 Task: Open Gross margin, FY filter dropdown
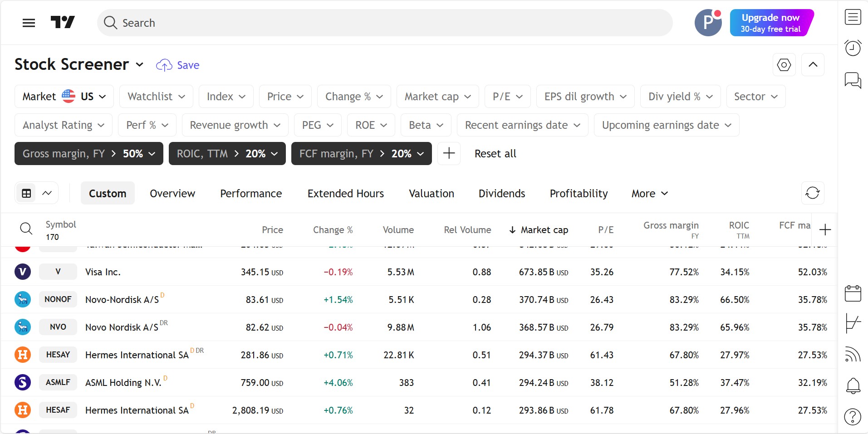89,153
